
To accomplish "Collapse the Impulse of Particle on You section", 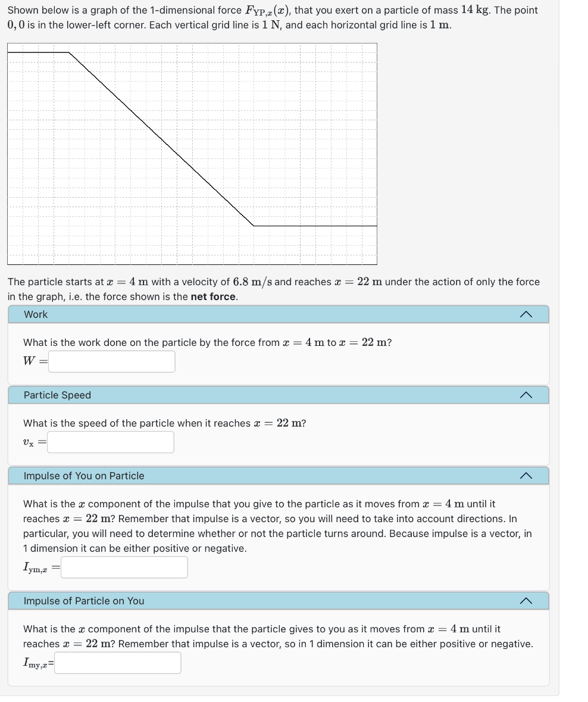I will (526, 601).
